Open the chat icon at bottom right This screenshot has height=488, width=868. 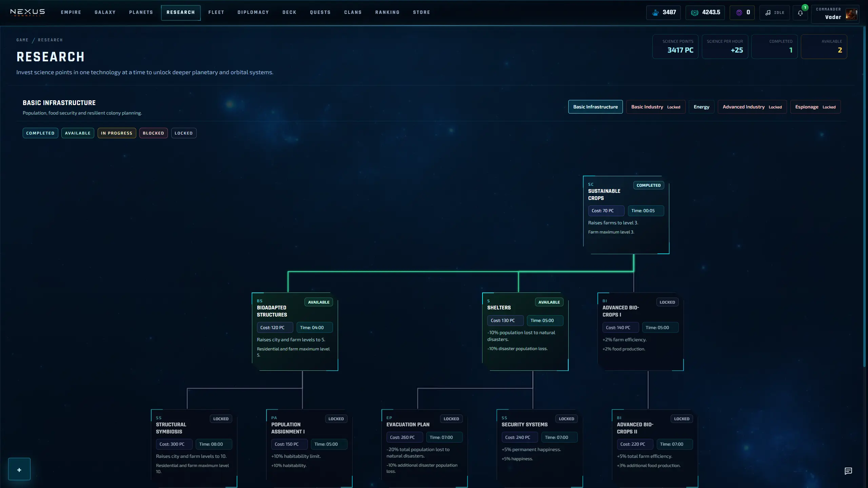(x=848, y=471)
